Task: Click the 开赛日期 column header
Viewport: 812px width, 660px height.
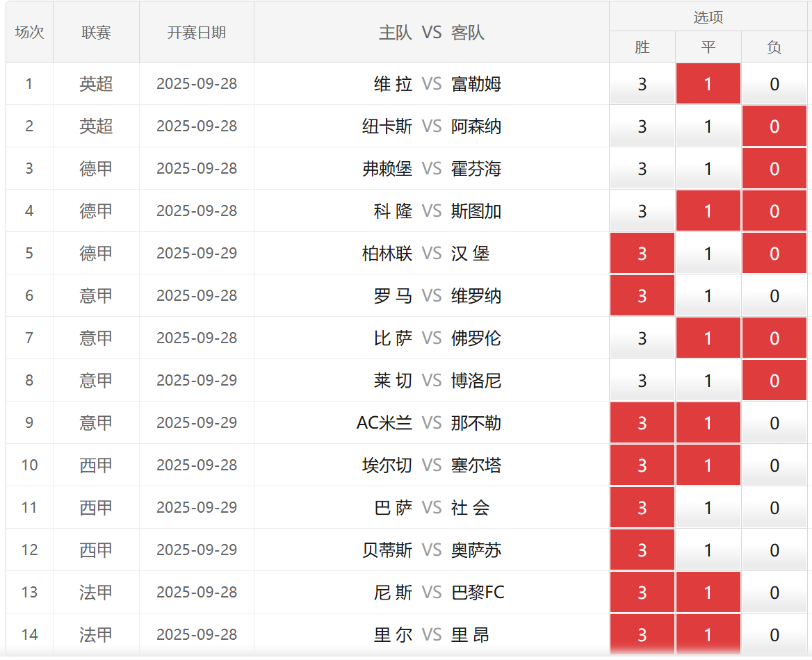Action: click(x=197, y=33)
